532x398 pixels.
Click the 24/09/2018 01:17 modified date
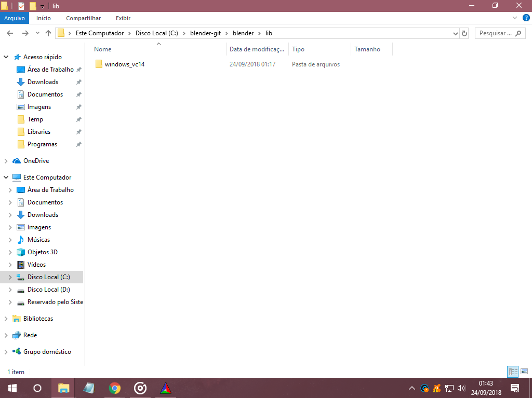[x=252, y=64]
